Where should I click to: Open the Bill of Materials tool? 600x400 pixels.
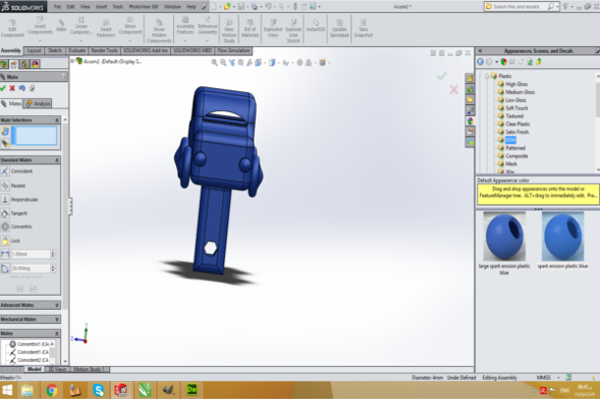click(x=250, y=29)
